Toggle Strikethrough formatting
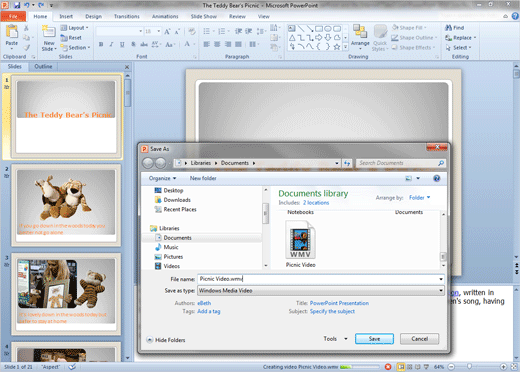Screen dimensions: 520x372 [144, 44]
